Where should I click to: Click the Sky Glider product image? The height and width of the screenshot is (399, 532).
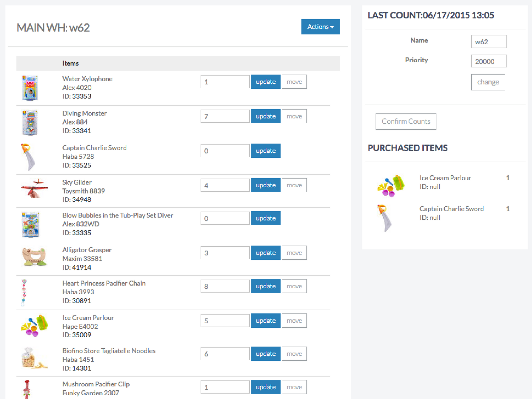tap(34, 188)
